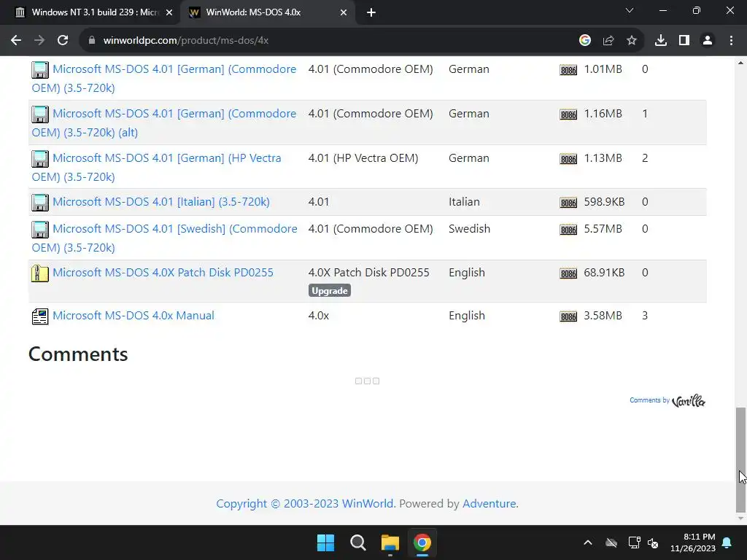Click floppy icon of Swedish Commodore row

40,230
